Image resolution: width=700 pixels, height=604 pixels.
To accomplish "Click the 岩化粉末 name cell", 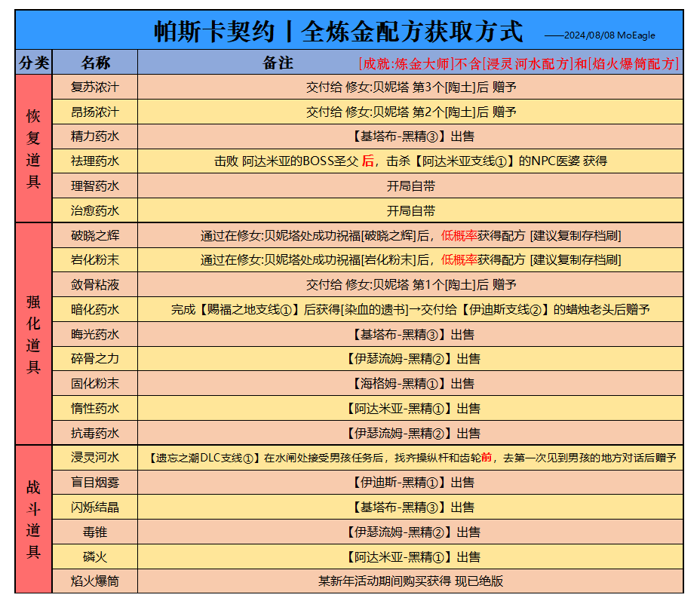I will coord(95,260).
